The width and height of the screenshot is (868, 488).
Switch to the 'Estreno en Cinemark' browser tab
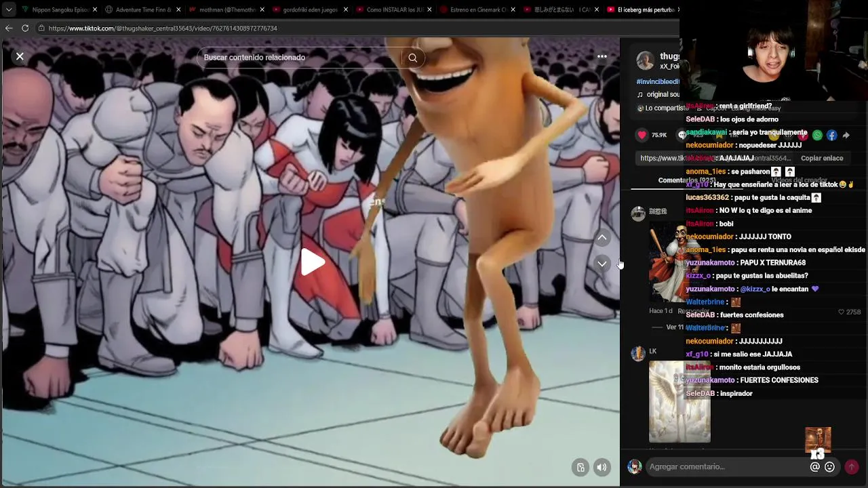(x=477, y=10)
